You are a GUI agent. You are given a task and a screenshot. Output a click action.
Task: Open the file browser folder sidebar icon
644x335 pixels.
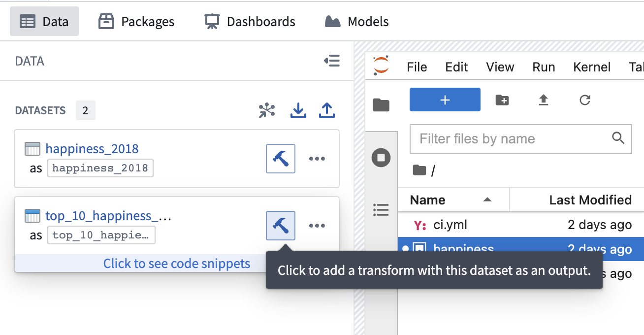coord(381,104)
